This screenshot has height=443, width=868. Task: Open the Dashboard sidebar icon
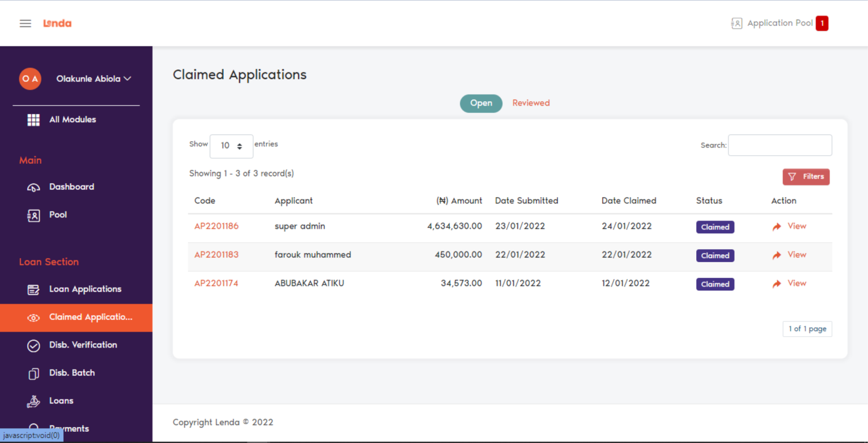pos(33,186)
